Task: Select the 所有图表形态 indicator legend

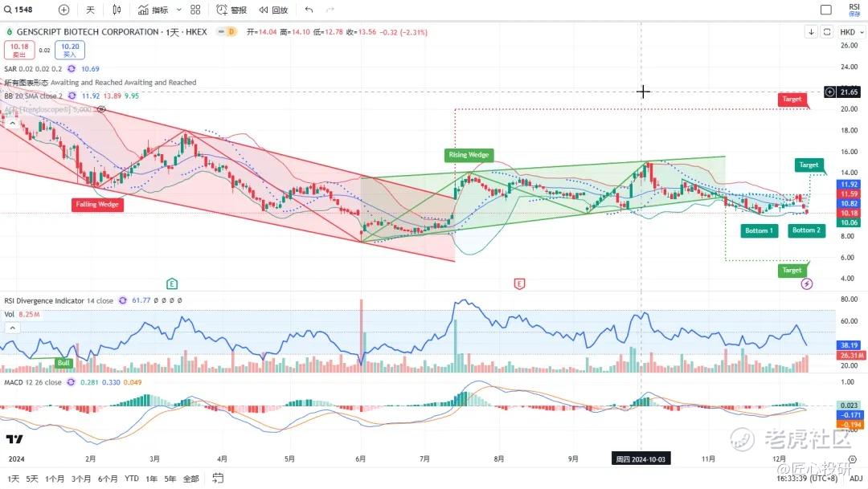Action: pos(100,83)
